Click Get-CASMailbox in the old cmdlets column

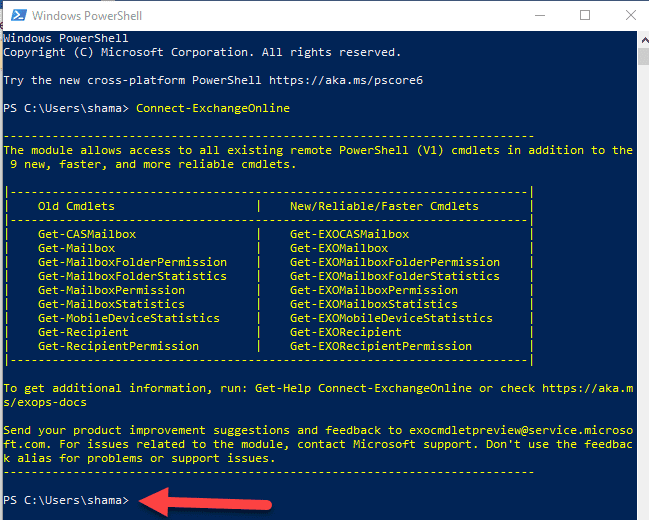coord(86,234)
